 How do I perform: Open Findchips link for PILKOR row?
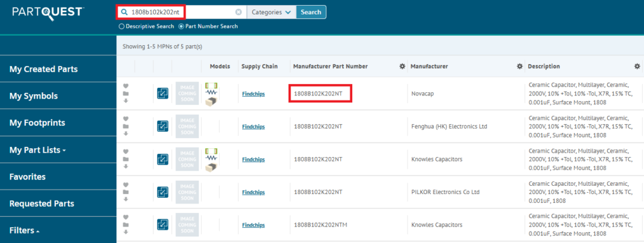point(253,192)
